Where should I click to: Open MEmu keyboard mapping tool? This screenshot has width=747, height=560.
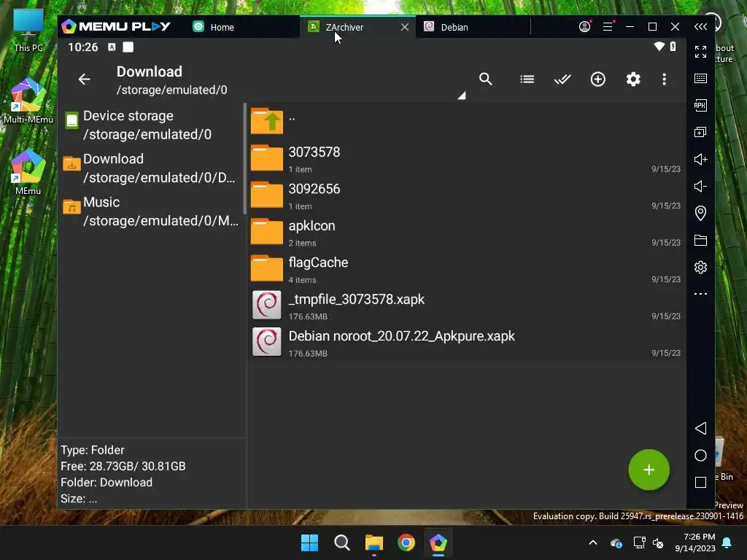(700, 79)
